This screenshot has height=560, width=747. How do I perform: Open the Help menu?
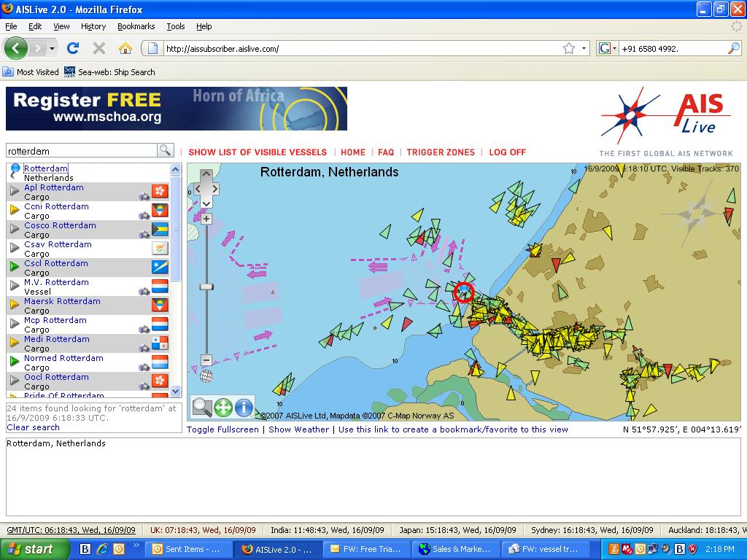(204, 26)
